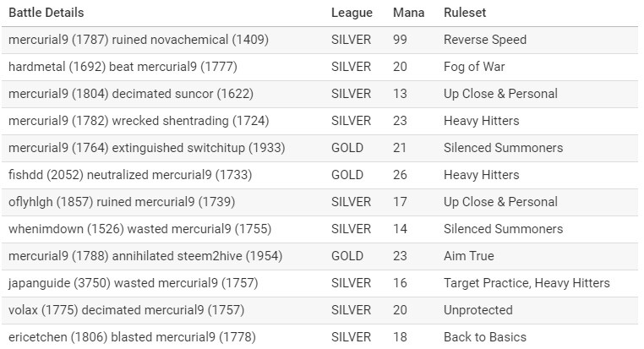Click the Mana column header

click(x=408, y=13)
